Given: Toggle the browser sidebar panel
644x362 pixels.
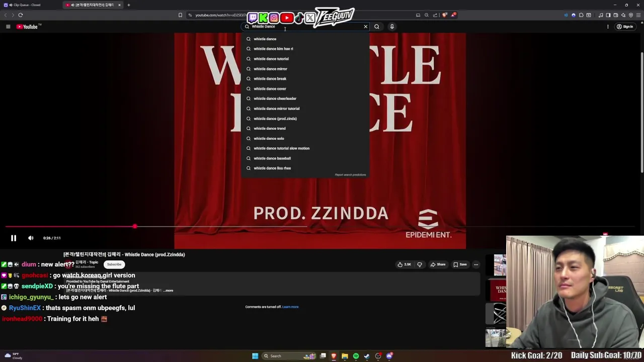Looking at the screenshot, I should pos(608,15).
